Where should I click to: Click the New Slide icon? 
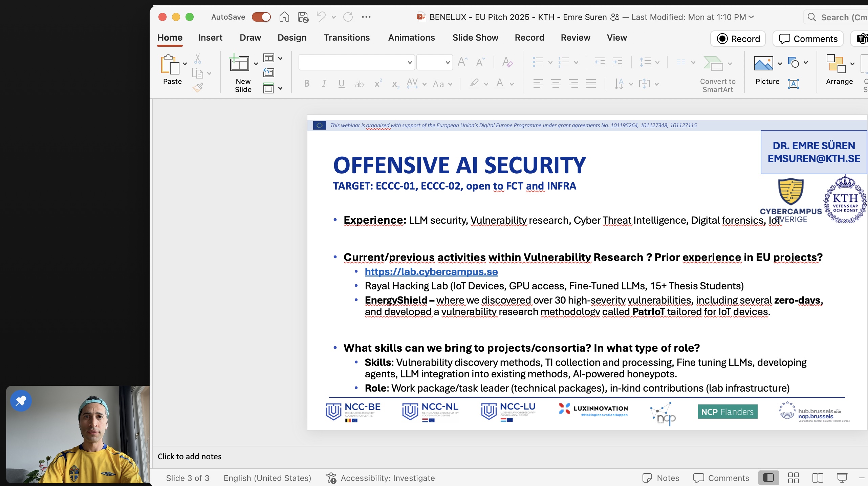[x=239, y=63]
